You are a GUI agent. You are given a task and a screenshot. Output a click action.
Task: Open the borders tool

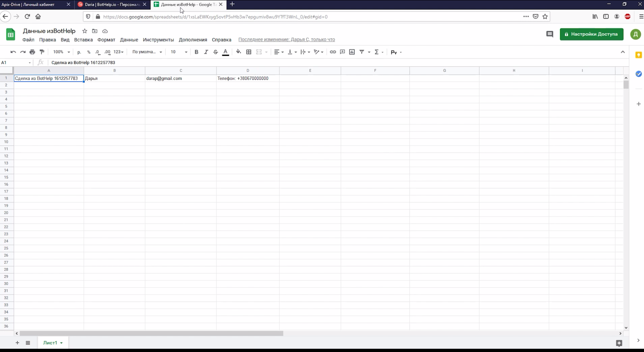(x=249, y=52)
